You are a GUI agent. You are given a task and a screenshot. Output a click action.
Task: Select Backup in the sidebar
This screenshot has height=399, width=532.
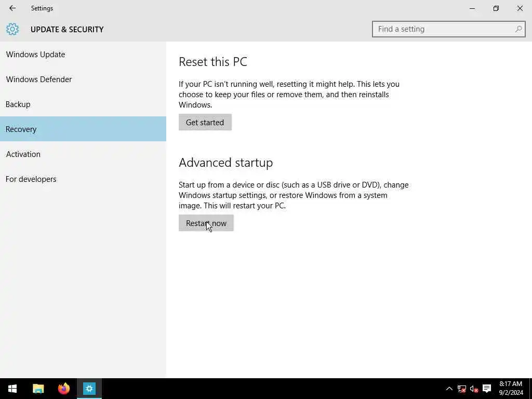83,104
